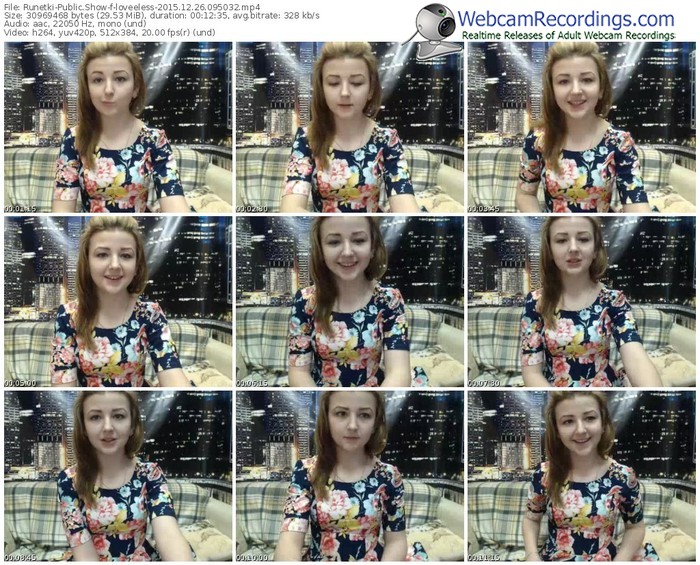700x565 pixels.
Task: Select the frame at 00:07:30
Action: click(x=580, y=301)
